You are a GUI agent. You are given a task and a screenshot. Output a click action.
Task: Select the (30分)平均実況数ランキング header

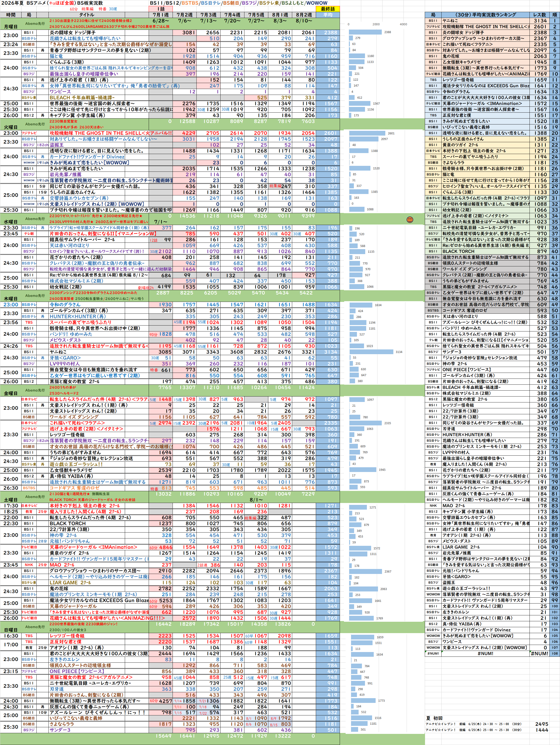coord(485,15)
